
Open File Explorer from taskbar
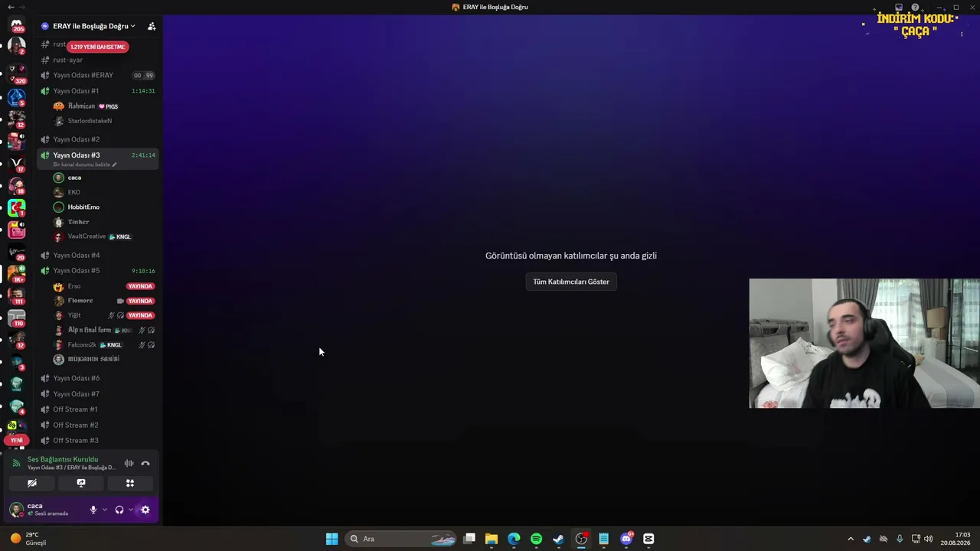click(x=492, y=539)
